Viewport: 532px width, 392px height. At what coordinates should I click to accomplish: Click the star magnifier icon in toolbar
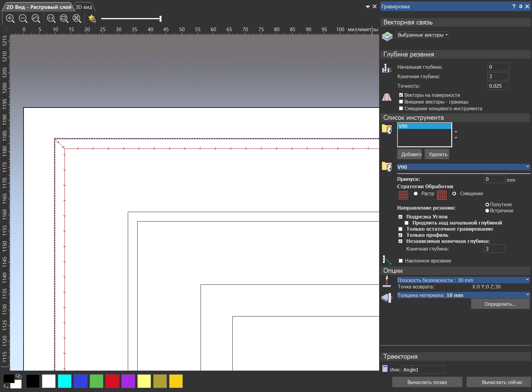92,19
